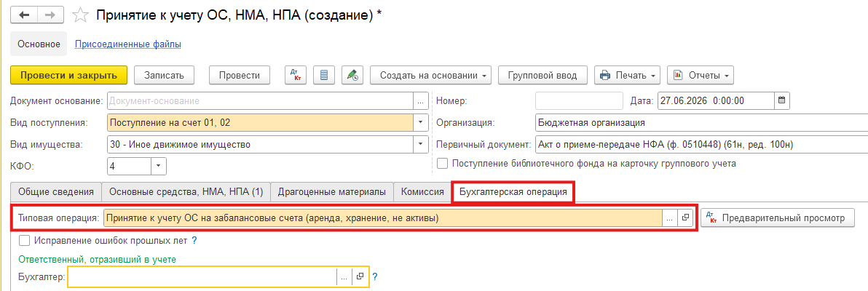This screenshot has width=868, height=291.
Task: Click the Документ основание input field
Action: point(260,101)
